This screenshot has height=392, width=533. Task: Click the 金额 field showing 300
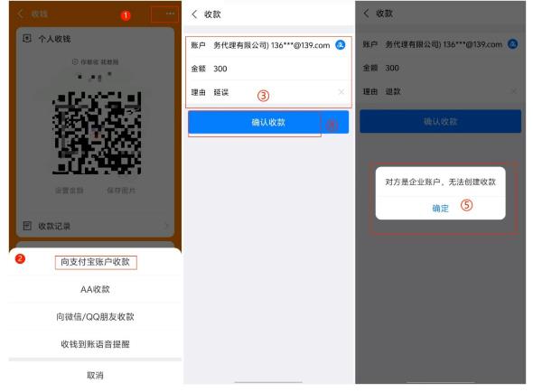[x=268, y=69]
